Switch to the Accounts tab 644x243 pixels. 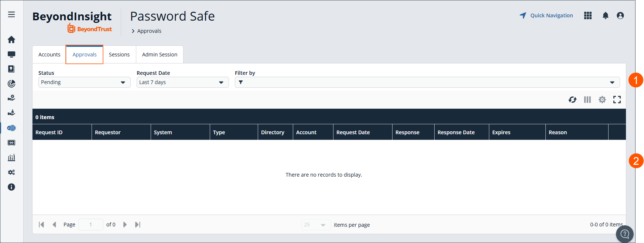[x=49, y=55]
